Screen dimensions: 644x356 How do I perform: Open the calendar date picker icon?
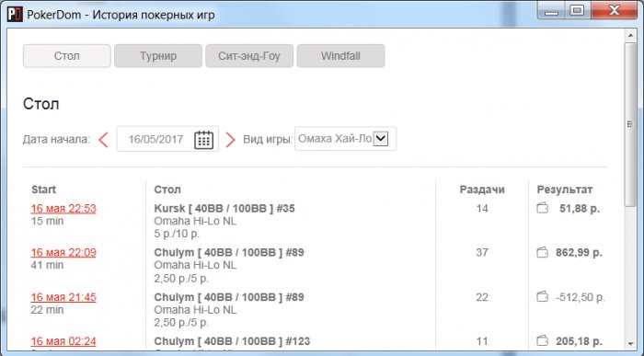[x=203, y=139]
